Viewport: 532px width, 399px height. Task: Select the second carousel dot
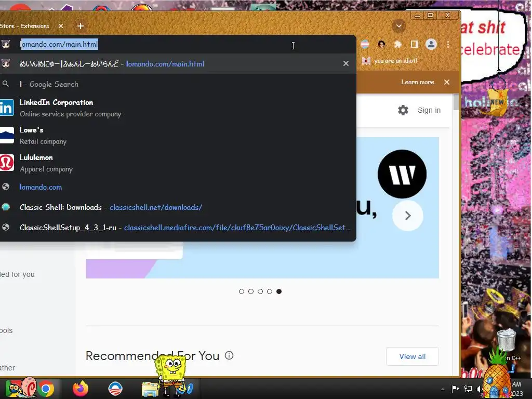pyautogui.click(x=251, y=291)
